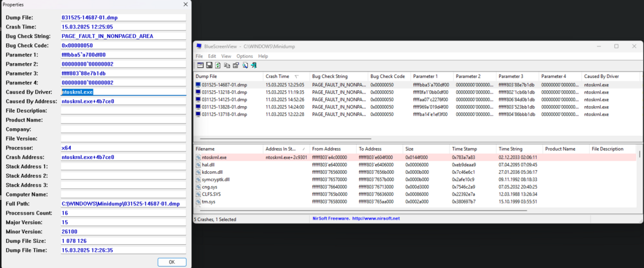Click the Dump File Size field in Properties

click(x=123, y=241)
